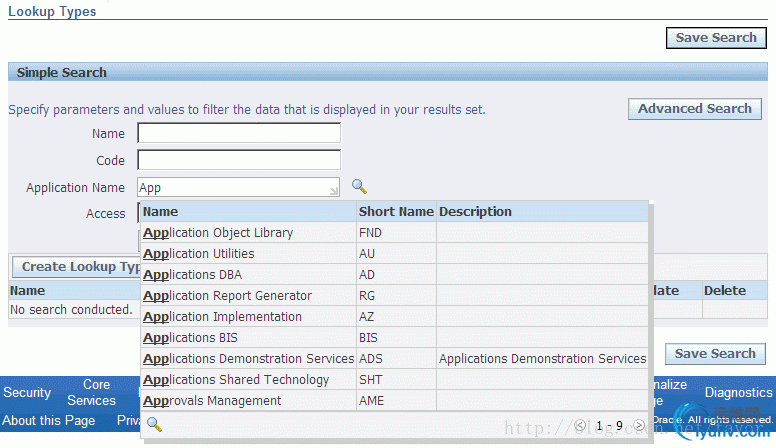This screenshot has width=776, height=448.
Task: Select Application Object Library from list
Action: tap(218, 233)
